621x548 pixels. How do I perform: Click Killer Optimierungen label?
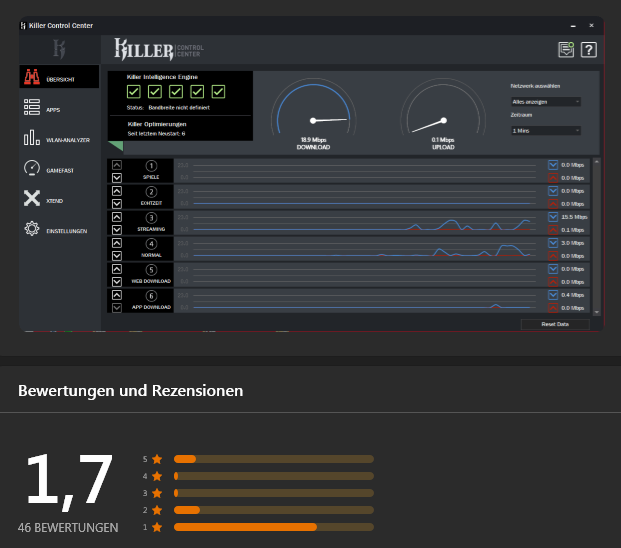coord(157,124)
